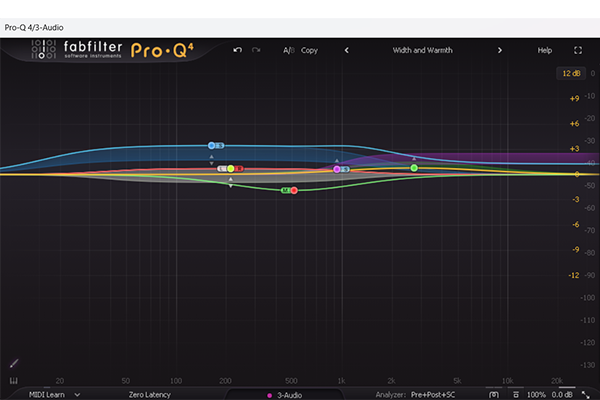Select the blue EQ band node
Viewport: 600px width, 400px height.
(212, 146)
